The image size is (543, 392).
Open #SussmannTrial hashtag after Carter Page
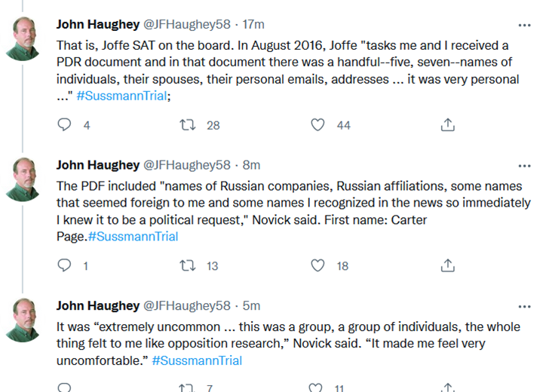pyautogui.click(x=133, y=237)
